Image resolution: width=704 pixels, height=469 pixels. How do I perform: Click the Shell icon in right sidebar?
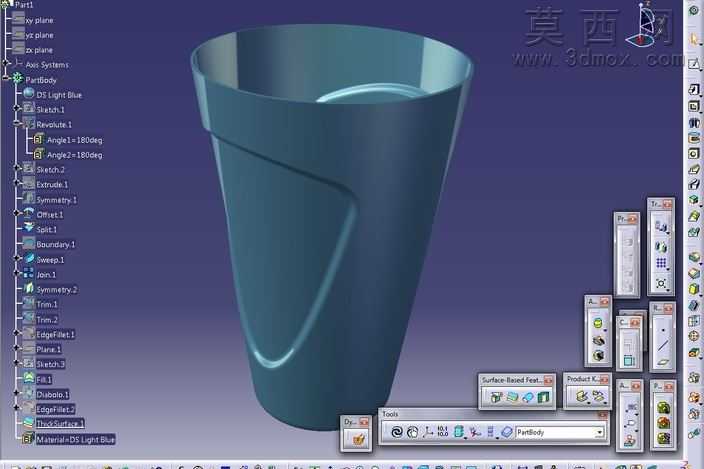click(694, 306)
